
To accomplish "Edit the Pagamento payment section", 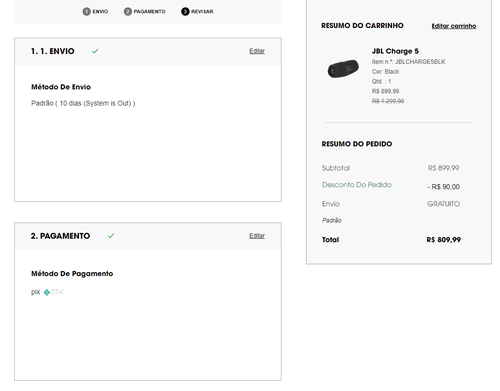I will pos(257,236).
